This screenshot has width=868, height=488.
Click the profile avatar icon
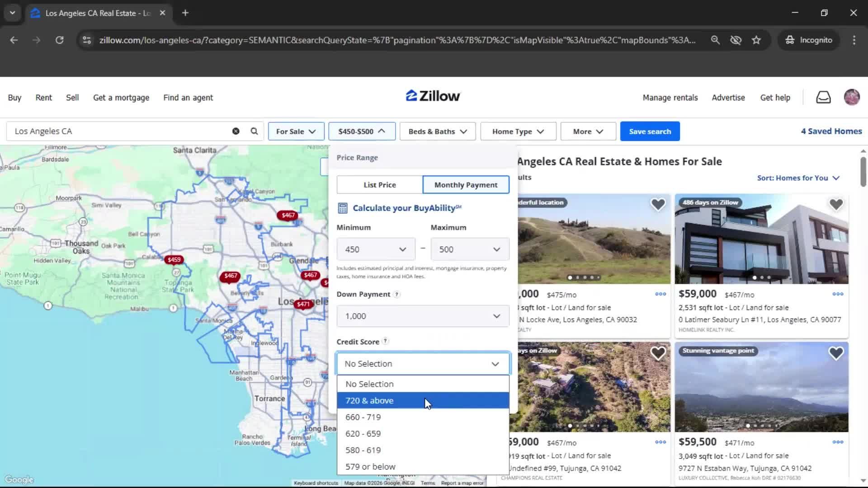[852, 97]
